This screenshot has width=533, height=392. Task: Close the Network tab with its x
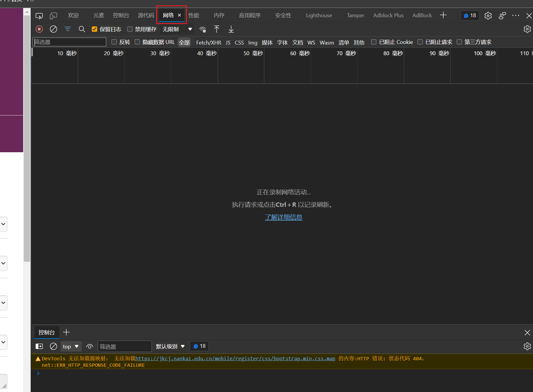[x=179, y=15]
